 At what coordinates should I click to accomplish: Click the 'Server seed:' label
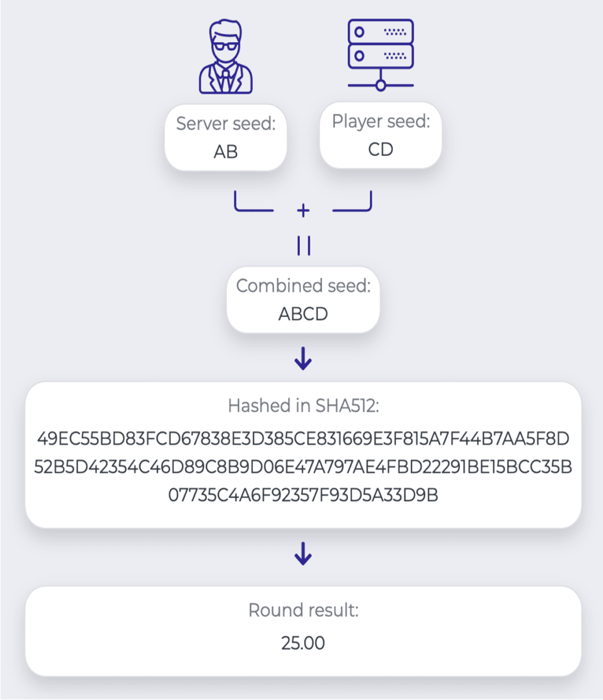226,124
